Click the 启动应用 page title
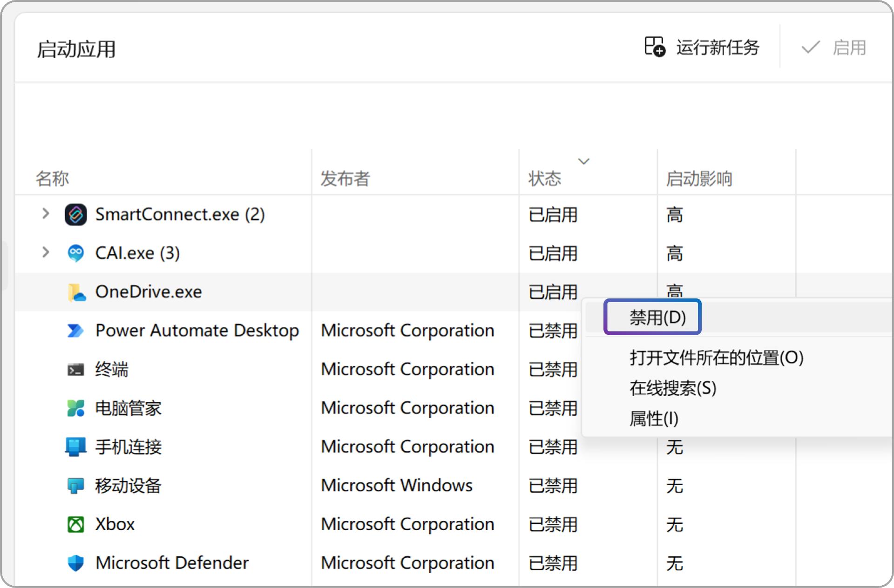The width and height of the screenshot is (894, 588). pyautogui.click(x=76, y=49)
